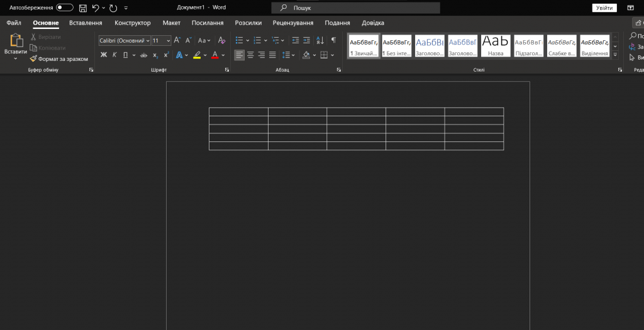
Task: Apply the Title (Назва) style
Action: [x=496, y=46]
